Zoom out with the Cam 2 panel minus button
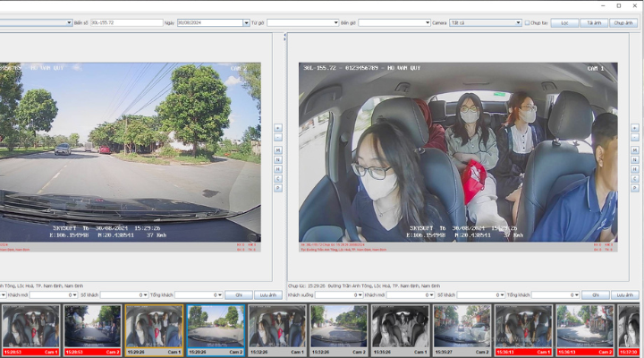Viewport: 644px width, 358px height. [278, 137]
